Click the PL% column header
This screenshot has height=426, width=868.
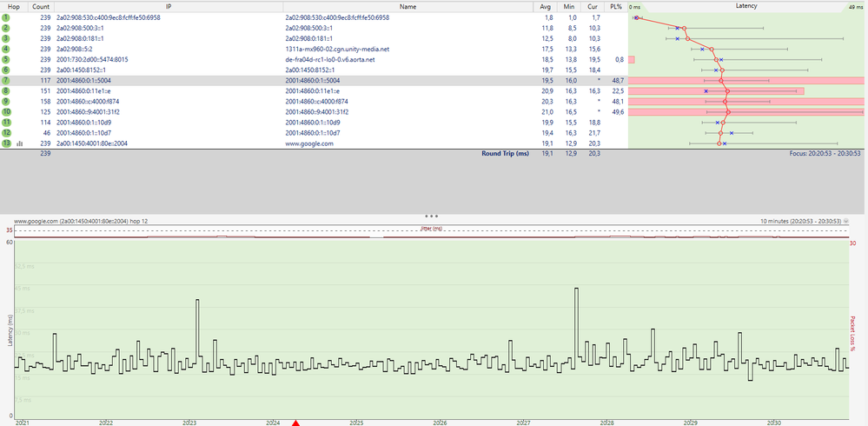click(x=615, y=6)
